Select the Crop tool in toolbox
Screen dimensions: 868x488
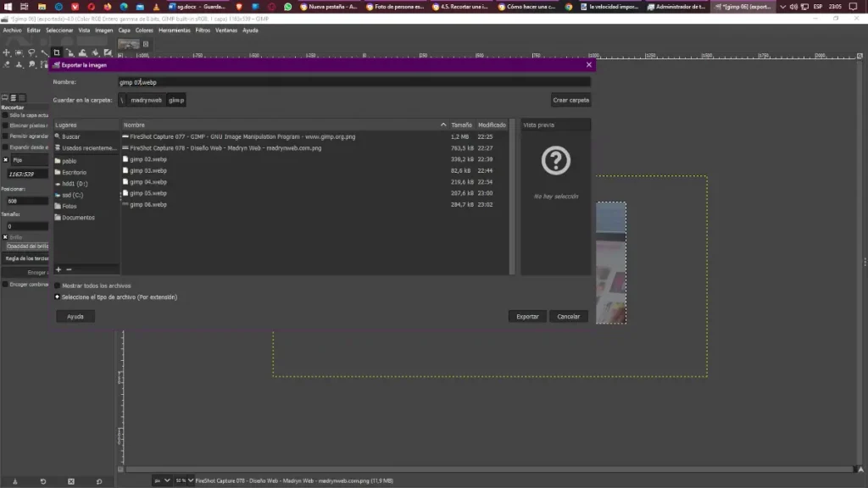coord(57,53)
